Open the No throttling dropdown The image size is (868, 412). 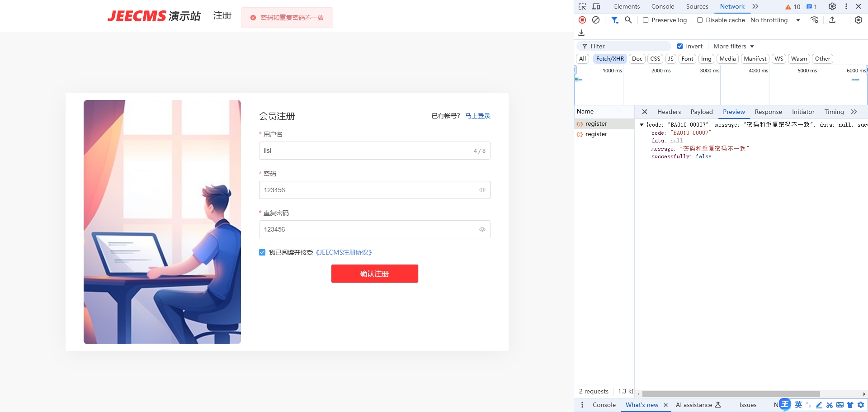coord(775,20)
